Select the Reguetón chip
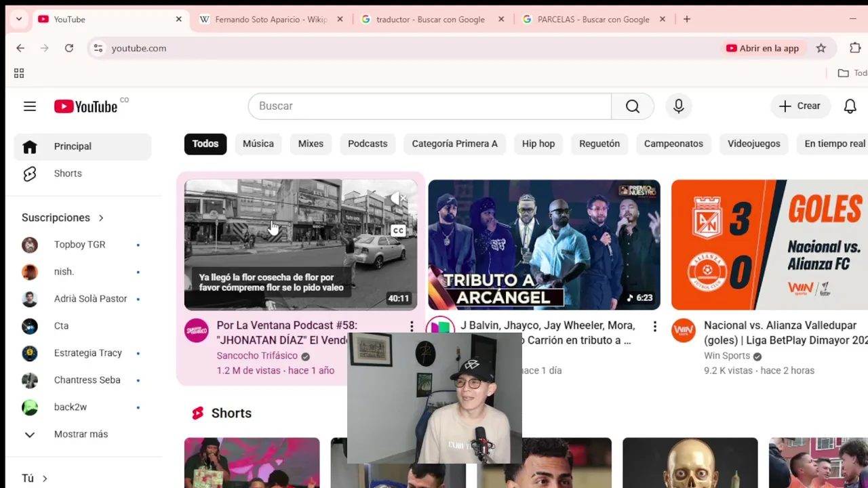 pos(599,144)
